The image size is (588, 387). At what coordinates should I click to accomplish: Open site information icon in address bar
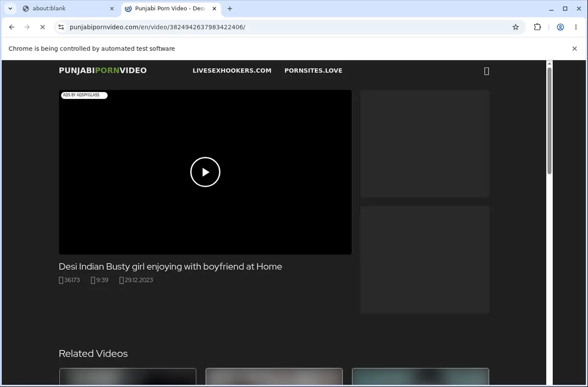click(x=60, y=27)
